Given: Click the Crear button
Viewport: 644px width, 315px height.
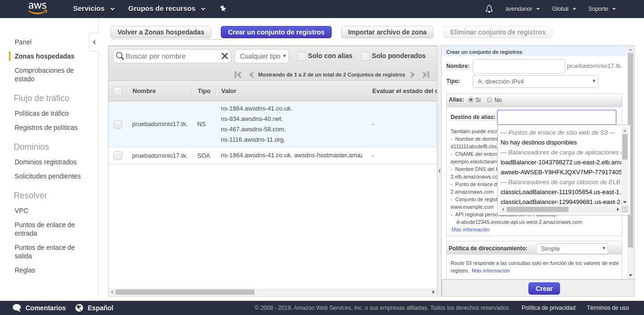Looking at the screenshot, I should point(544,289).
